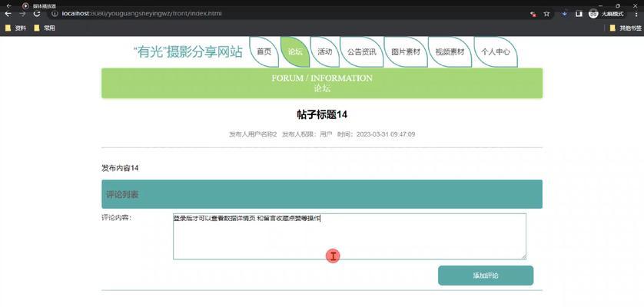Click the 评论列表 section header
This screenshot has height=307, width=644.
[322, 194]
